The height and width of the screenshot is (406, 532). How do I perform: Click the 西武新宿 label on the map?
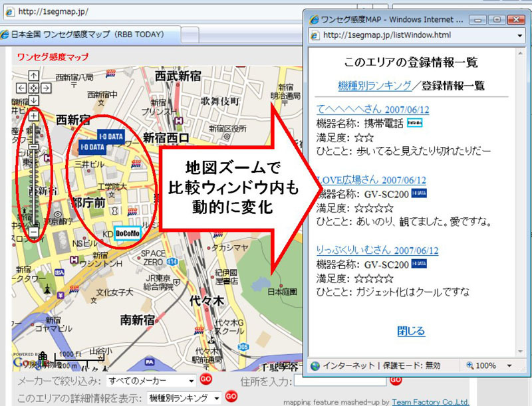point(178,76)
